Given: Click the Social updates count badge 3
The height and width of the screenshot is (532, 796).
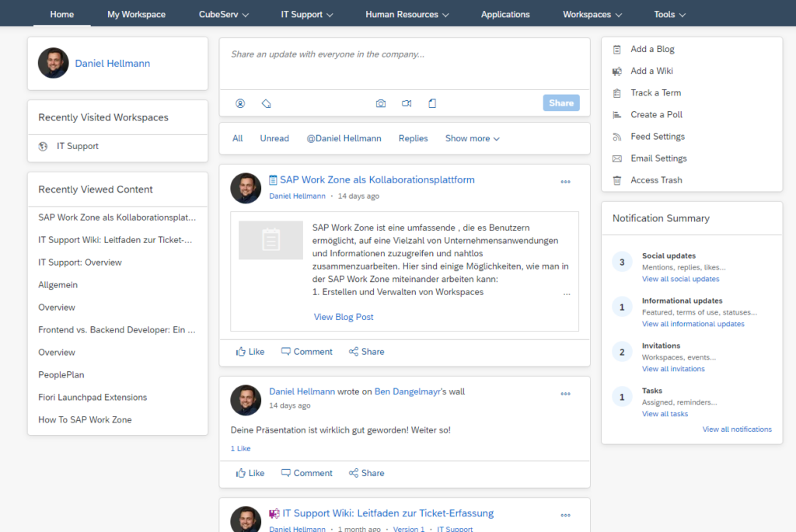Looking at the screenshot, I should (x=622, y=263).
